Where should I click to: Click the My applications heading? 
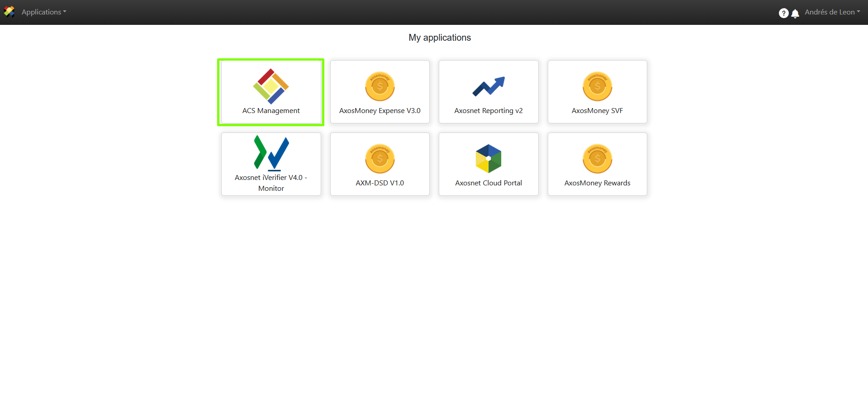pyautogui.click(x=440, y=38)
